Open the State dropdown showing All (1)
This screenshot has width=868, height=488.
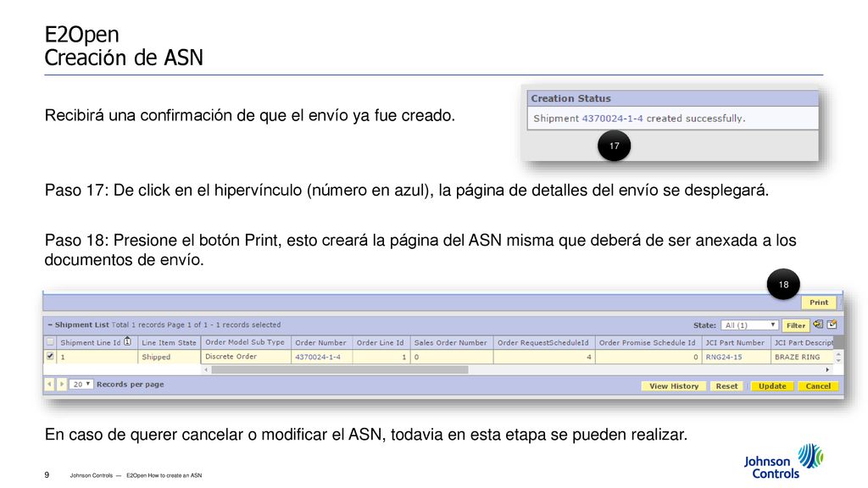[749, 325]
